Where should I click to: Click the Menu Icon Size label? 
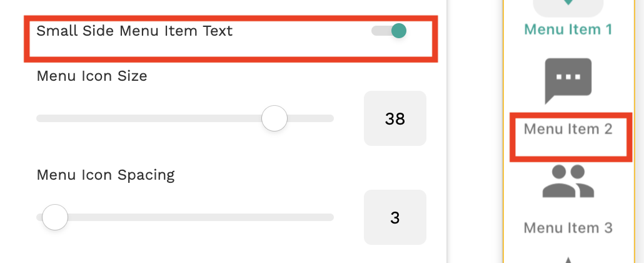point(92,76)
